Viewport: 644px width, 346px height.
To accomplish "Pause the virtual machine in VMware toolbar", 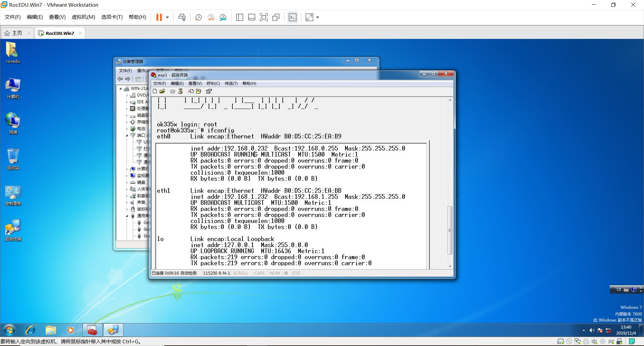I will pyautogui.click(x=159, y=17).
